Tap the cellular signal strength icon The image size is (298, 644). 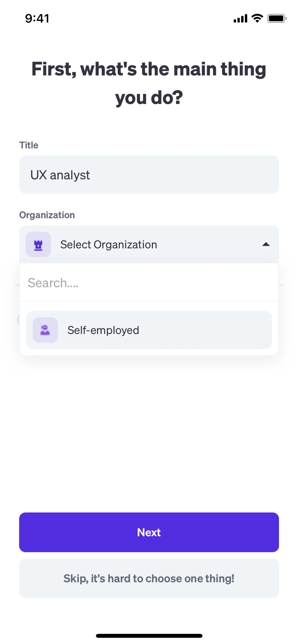tap(240, 18)
